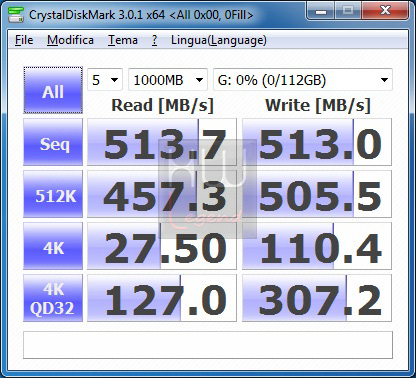Screen dimensions: 416x378
Task: Select the 512K write value 505.5
Action: 317,194
